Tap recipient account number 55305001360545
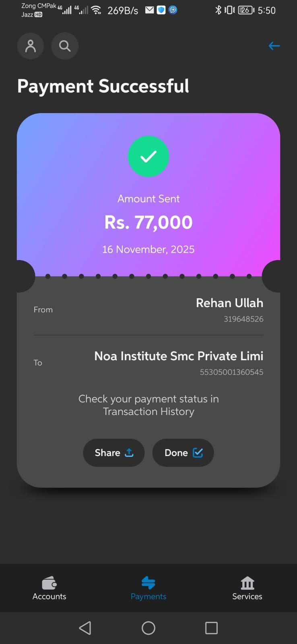Viewport: 297px width, 644px height. click(x=231, y=372)
